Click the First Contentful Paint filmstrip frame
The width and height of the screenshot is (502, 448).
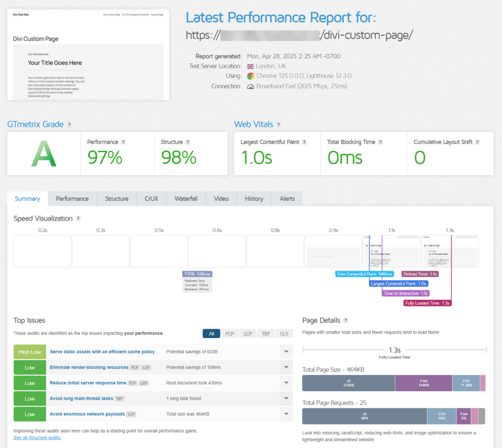(x=392, y=251)
